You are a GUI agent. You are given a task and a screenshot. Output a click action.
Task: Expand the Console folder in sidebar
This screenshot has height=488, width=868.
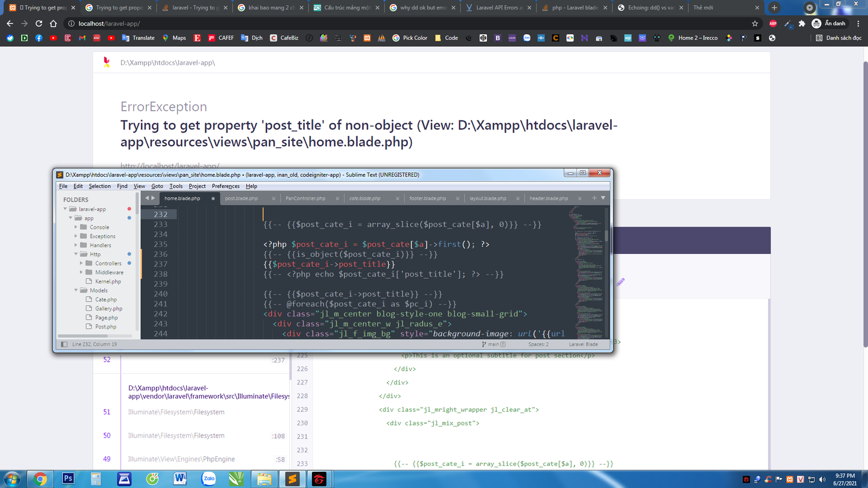coord(76,227)
